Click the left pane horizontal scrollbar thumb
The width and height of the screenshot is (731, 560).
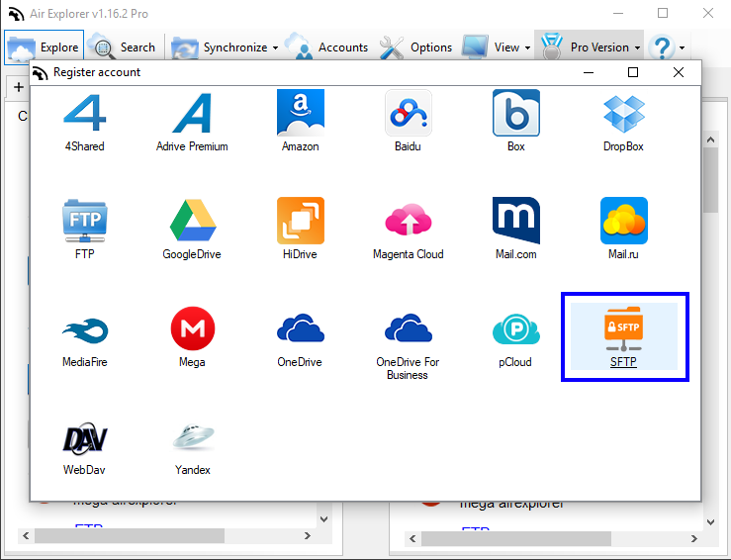[x=130, y=535]
